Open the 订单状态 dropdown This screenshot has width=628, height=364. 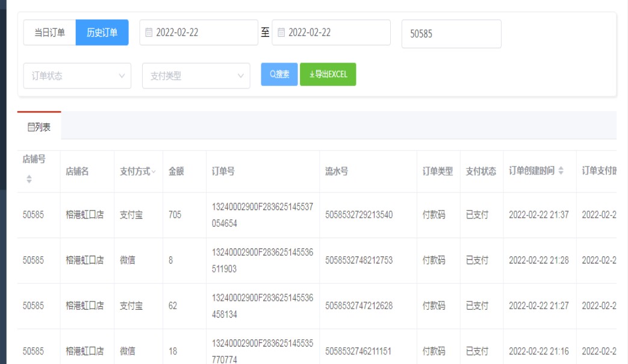tap(76, 76)
